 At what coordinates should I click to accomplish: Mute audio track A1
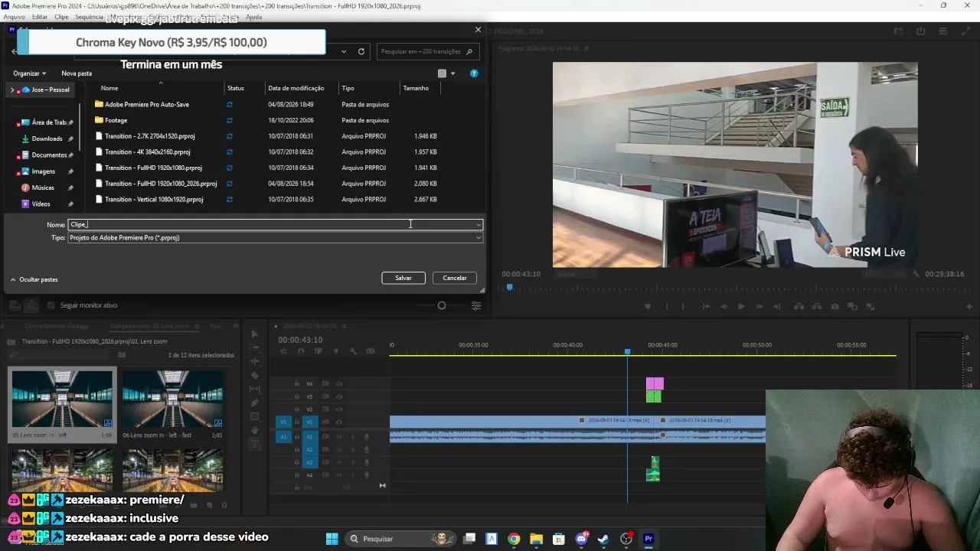click(x=339, y=437)
